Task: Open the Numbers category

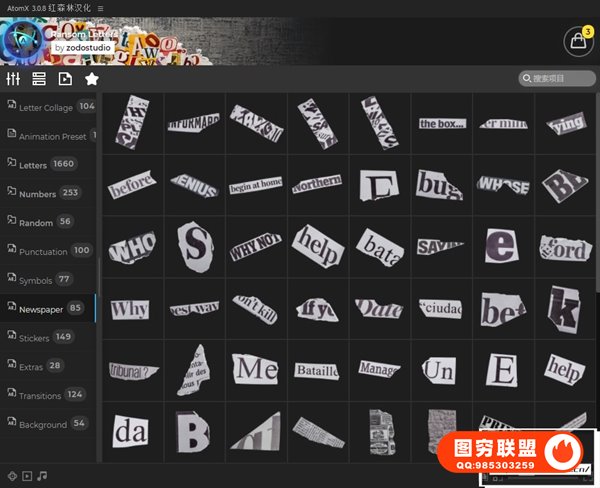Action: 37,193
